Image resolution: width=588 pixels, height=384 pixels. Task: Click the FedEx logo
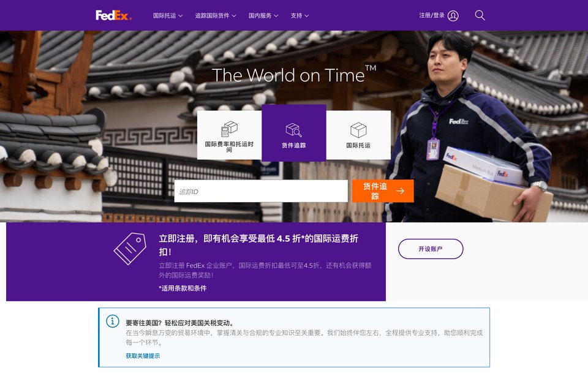113,15
